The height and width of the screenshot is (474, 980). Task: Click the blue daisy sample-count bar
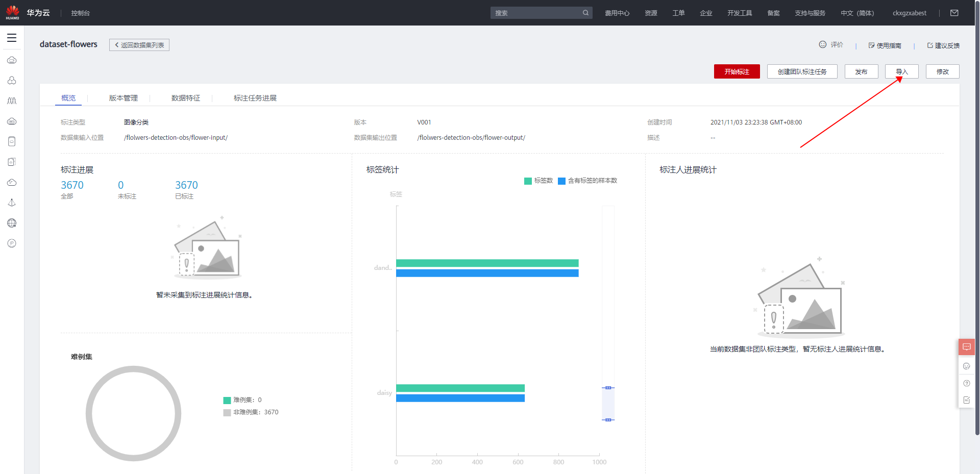tap(460, 398)
